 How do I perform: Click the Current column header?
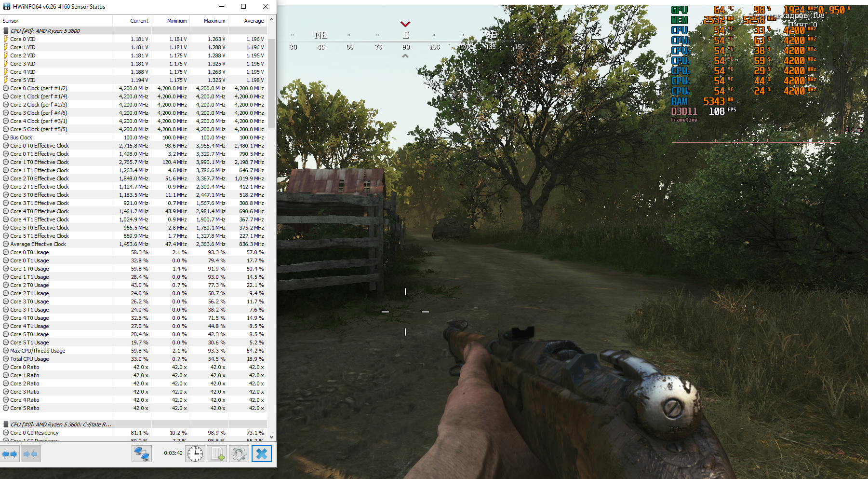[x=132, y=21]
